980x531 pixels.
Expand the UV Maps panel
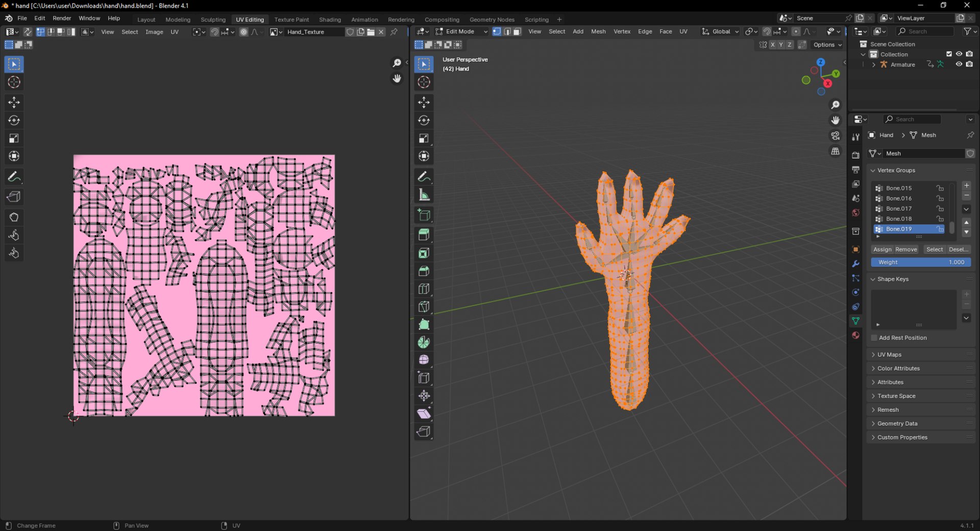coord(921,354)
